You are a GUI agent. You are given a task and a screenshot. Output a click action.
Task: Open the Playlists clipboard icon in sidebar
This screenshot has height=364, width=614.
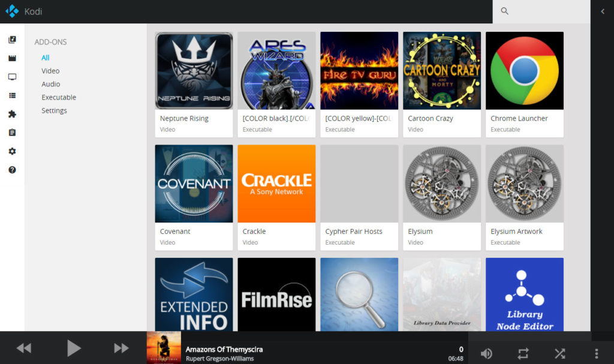12,132
